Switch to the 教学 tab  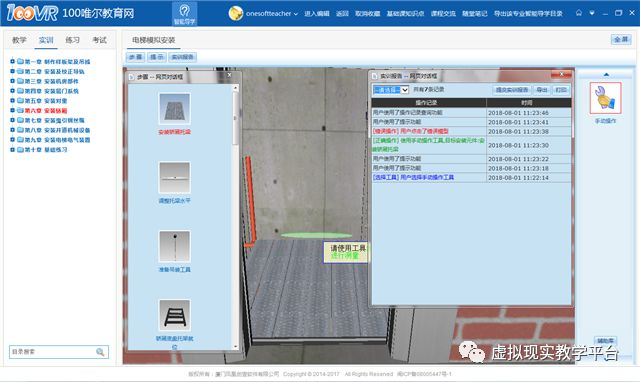click(x=19, y=40)
